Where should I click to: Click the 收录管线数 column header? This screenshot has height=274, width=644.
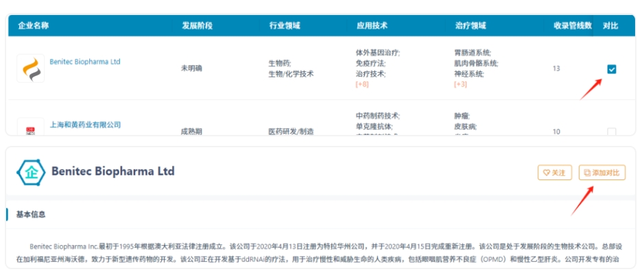pos(573,26)
